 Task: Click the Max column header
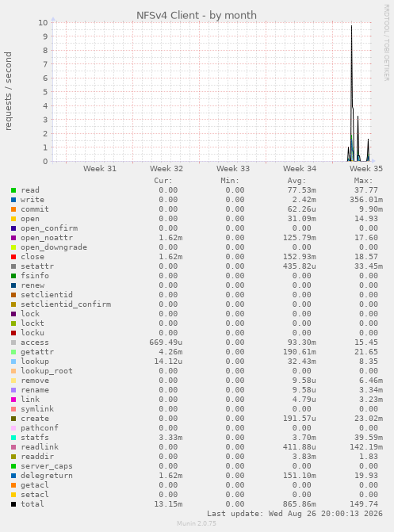coord(363,181)
